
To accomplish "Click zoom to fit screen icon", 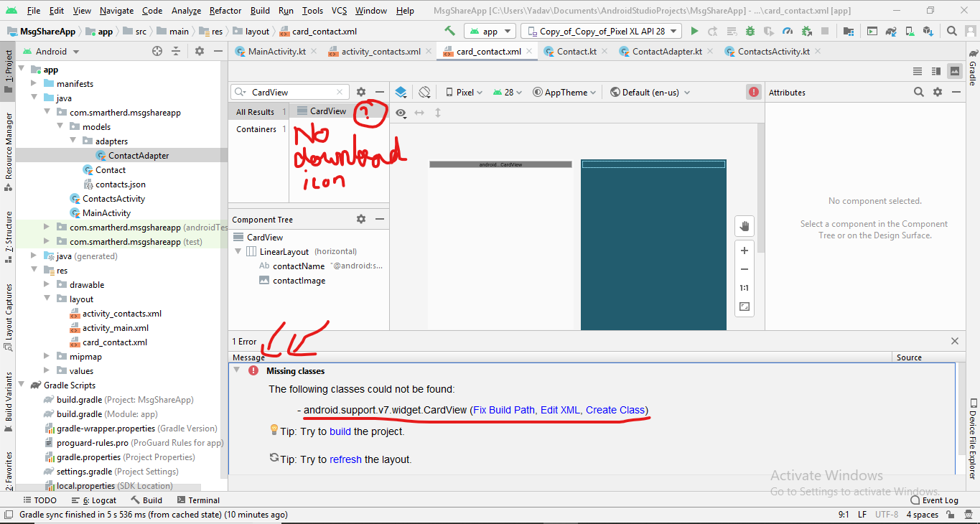I will tap(745, 307).
